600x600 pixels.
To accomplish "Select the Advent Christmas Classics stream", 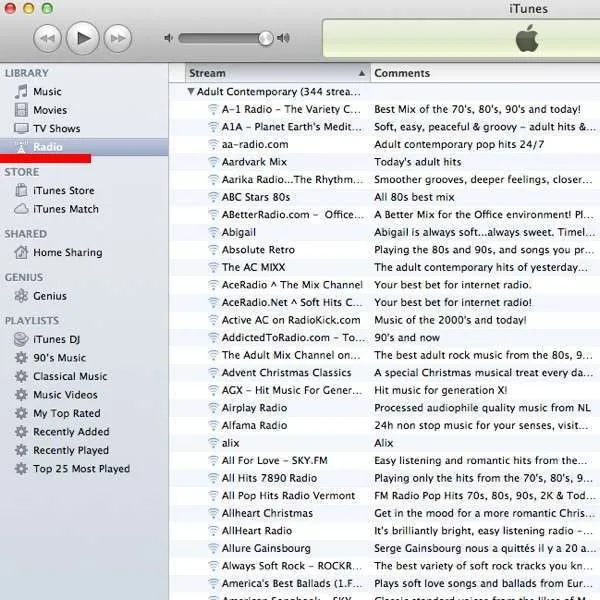I will (x=286, y=373).
